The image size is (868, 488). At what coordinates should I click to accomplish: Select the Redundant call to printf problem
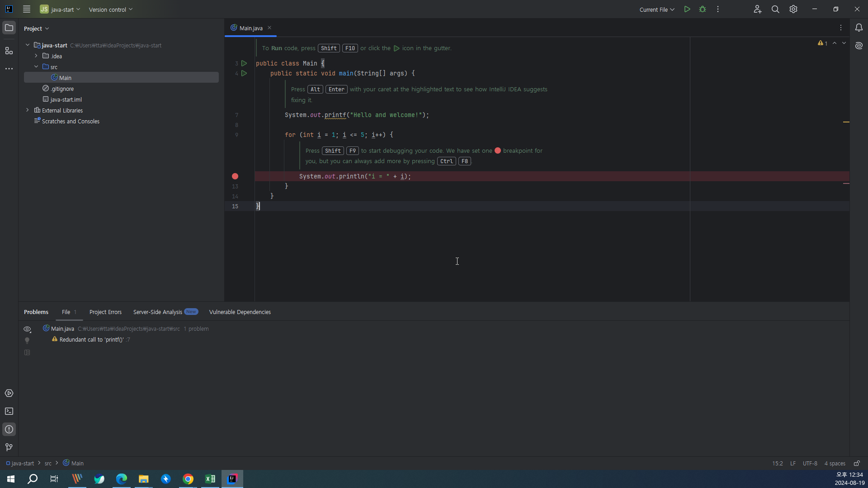click(91, 340)
